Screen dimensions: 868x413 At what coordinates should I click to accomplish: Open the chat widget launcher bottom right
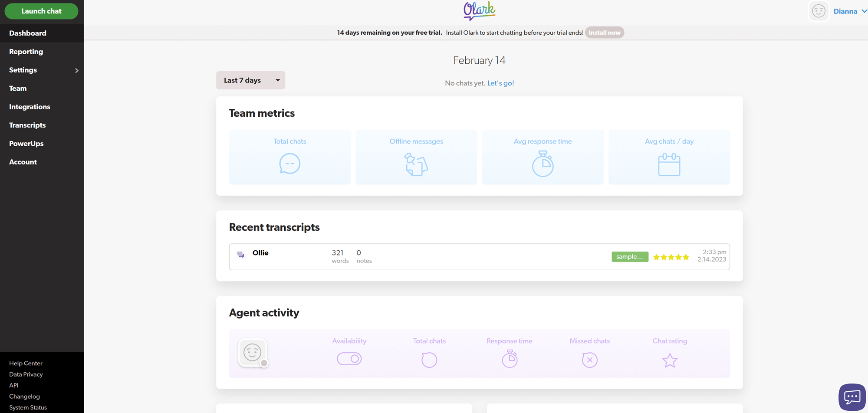[852, 397]
